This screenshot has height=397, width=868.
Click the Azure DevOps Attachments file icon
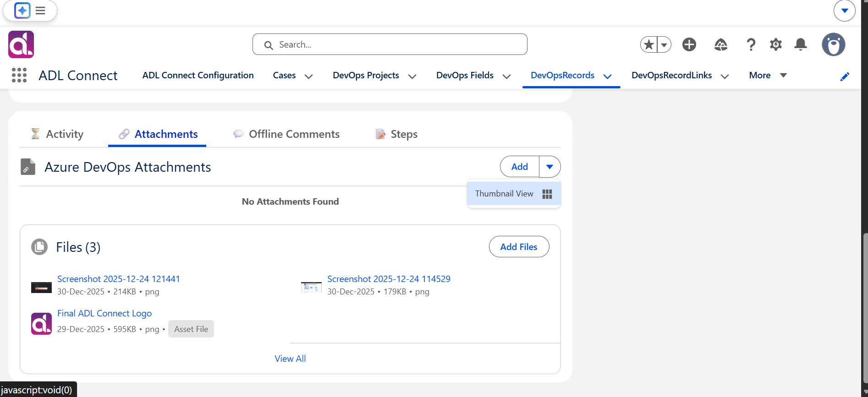28,167
